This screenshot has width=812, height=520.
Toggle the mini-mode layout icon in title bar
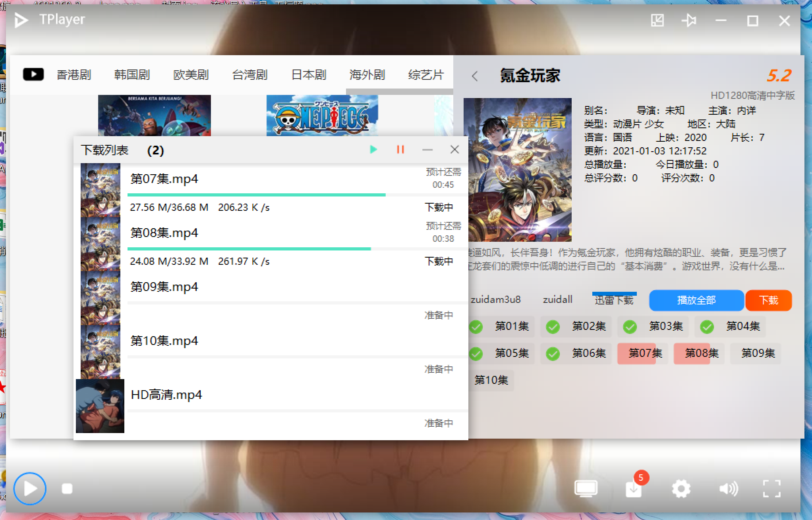click(x=657, y=20)
